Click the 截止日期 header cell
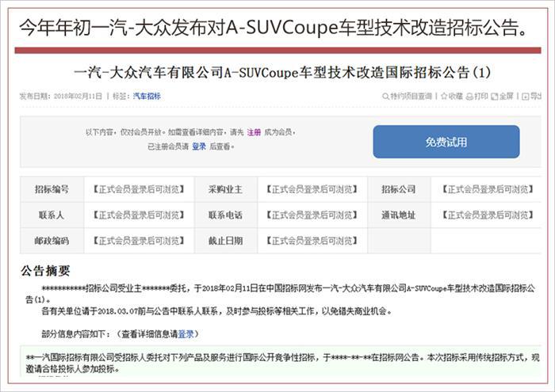The width and height of the screenshot is (555, 392). tap(225, 241)
